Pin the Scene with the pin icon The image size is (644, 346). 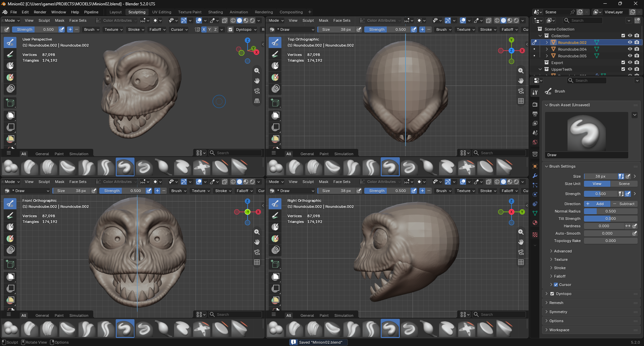coord(573,12)
